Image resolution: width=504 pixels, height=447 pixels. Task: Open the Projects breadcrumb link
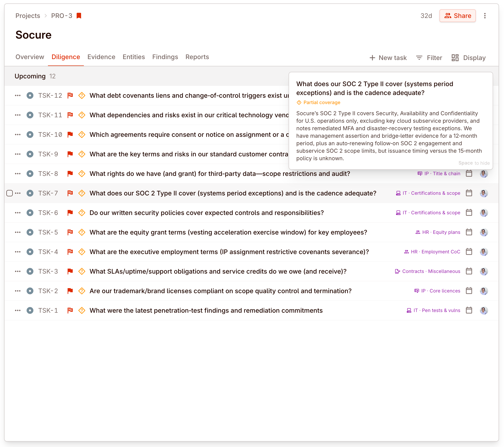point(28,15)
